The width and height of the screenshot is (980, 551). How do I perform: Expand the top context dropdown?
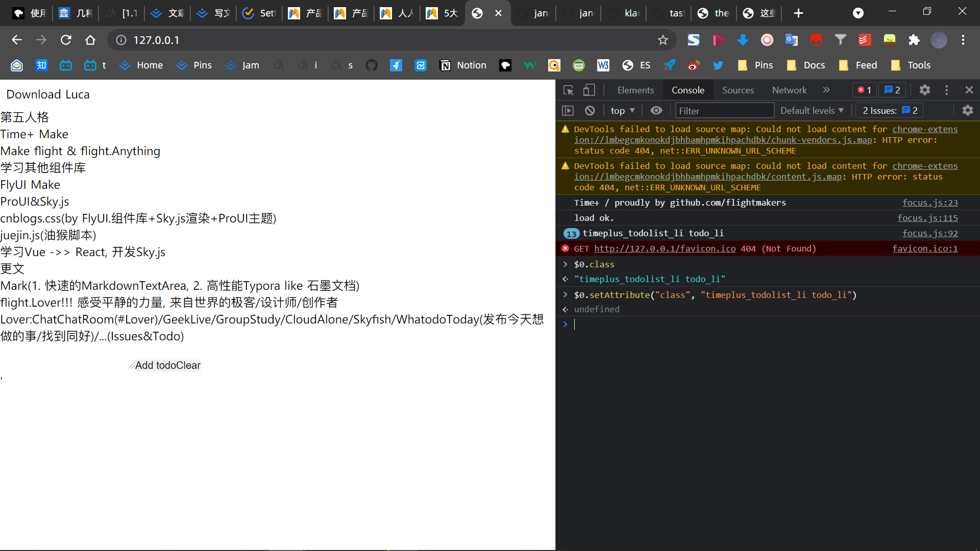coord(623,110)
